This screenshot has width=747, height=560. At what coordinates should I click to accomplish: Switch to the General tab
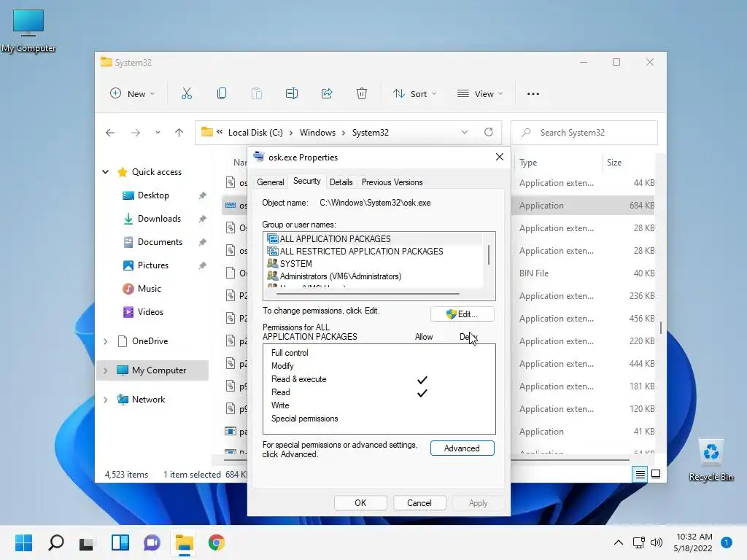[271, 182]
